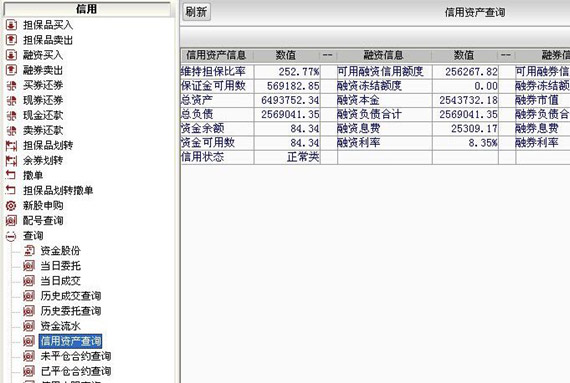570x383 pixels.
Task: Open 新股申购 entry
Action: coord(43,205)
